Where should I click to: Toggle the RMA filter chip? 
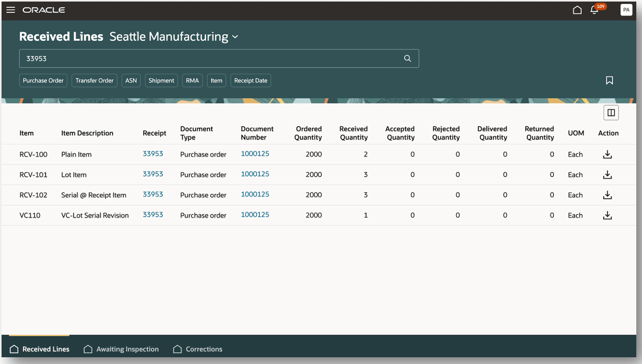192,80
